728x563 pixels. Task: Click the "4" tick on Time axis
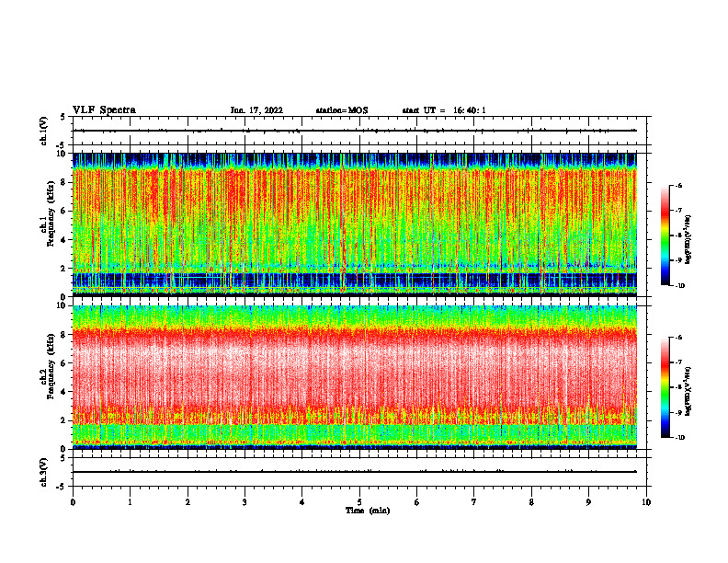(302, 502)
